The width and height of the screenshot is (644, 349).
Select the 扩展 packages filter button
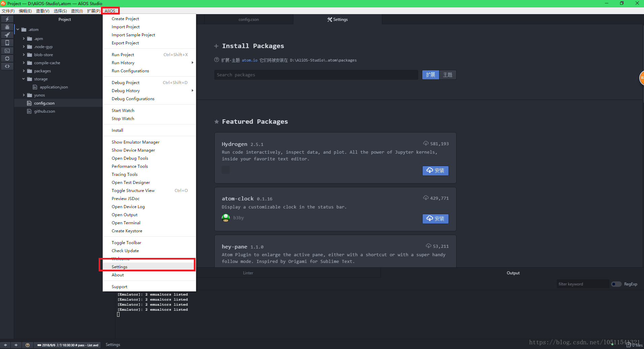431,75
